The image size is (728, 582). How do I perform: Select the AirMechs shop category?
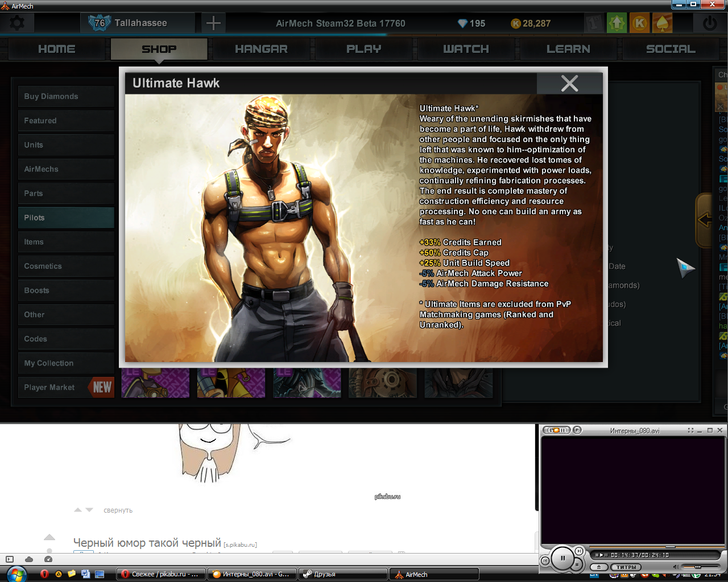pyautogui.click(x=66, y=169)
